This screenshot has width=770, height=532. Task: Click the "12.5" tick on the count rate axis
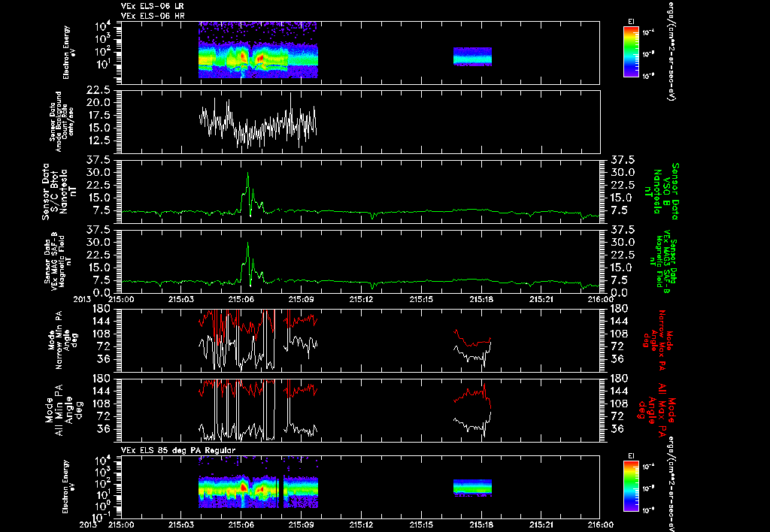coord(100,141)
